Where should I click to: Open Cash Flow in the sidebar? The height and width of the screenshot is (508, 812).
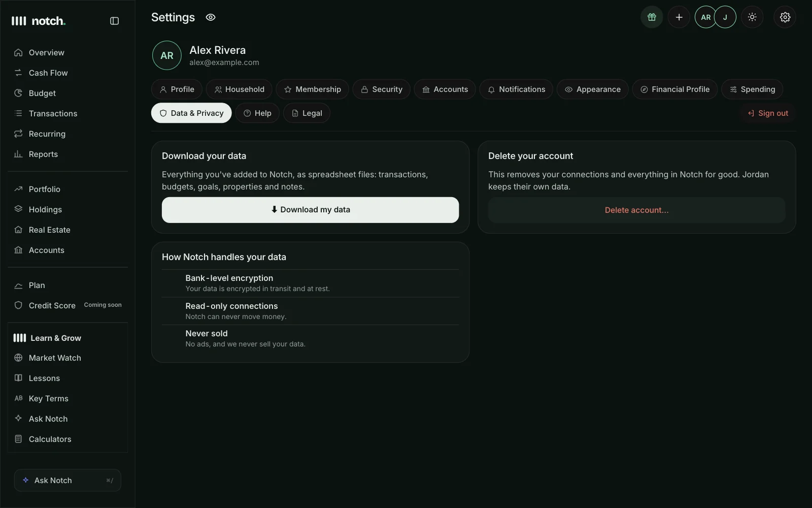pos(68,73)
